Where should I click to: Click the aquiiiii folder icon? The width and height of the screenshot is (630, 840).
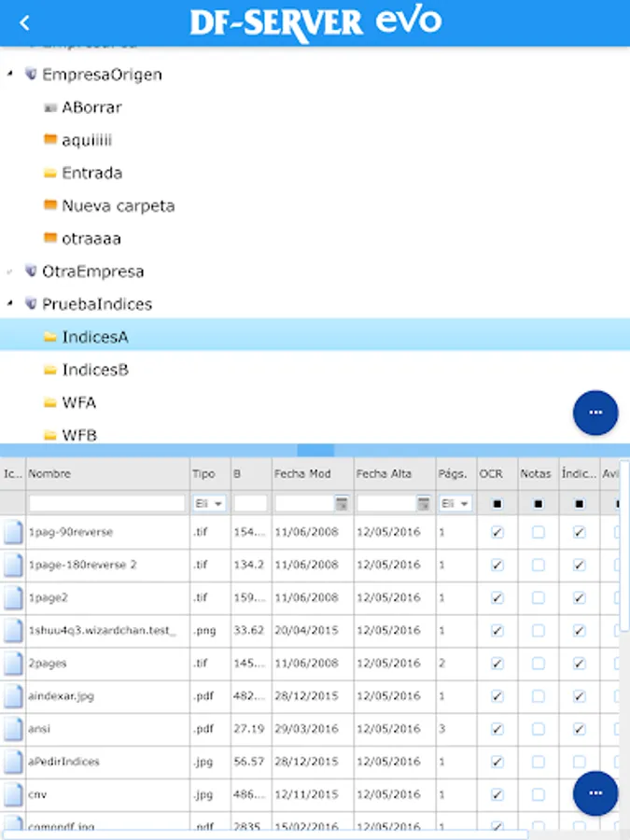point(49,140)
